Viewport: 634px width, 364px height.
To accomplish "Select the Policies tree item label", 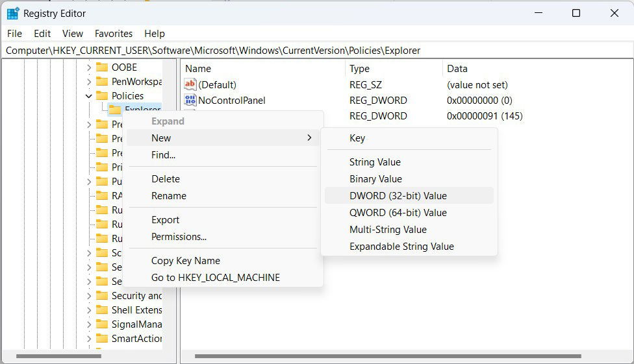I will [127, 96].
